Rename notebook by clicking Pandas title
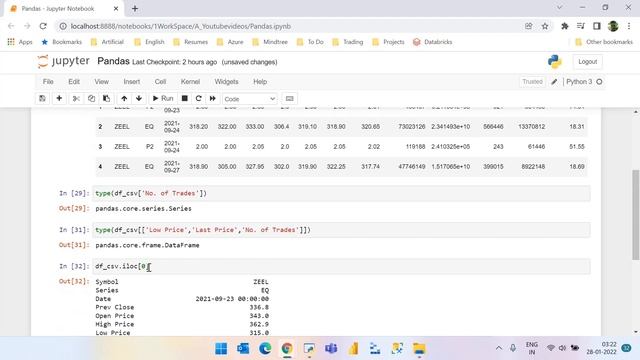This screenshot has height=360, width=640. click(113, 61)
